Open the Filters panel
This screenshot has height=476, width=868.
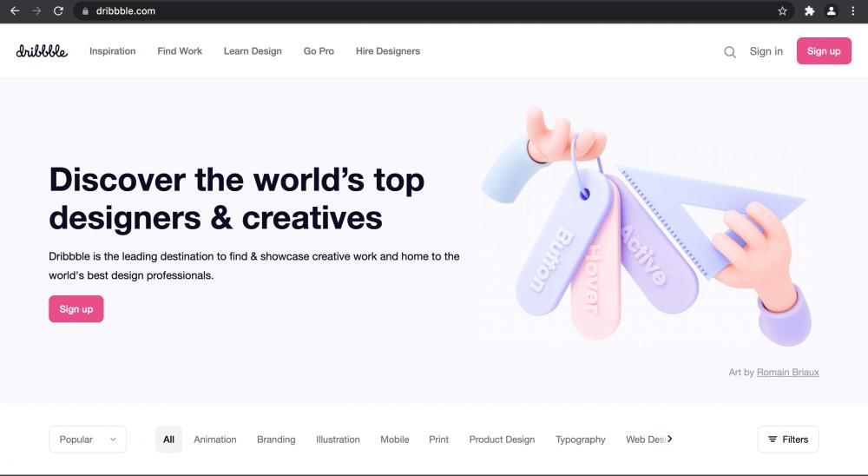(x=788, y=440)
